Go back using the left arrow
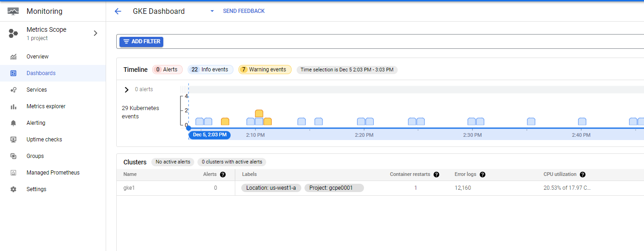644x251 pixels. click(x=118, y=11)
